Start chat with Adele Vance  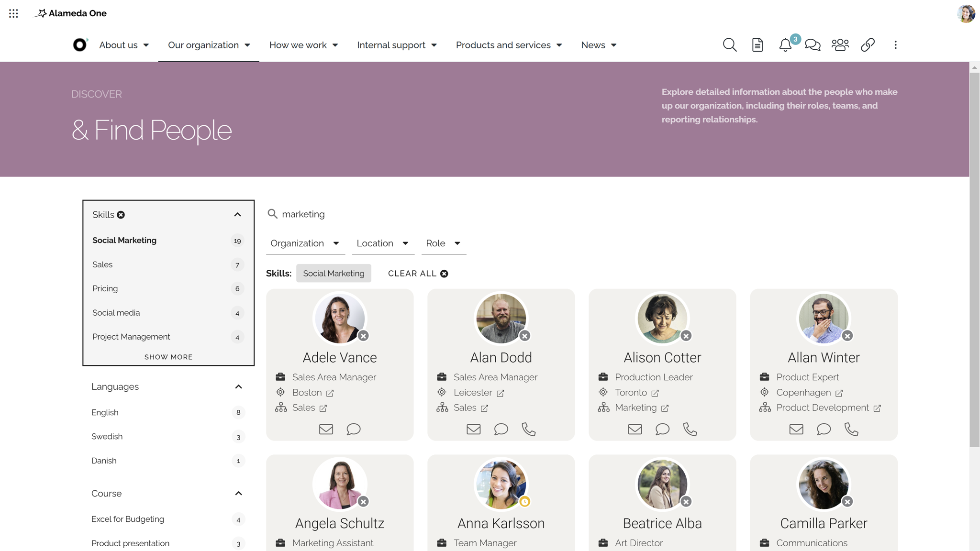353,429
